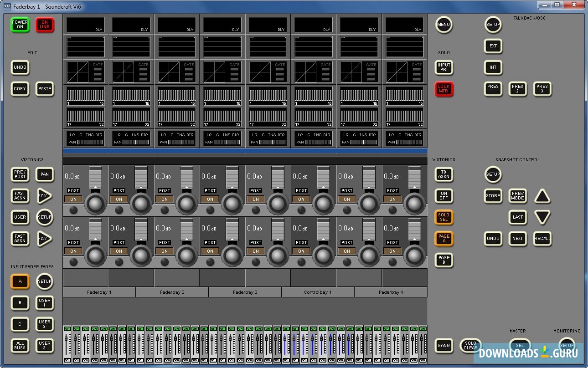Click the snapshot up arrow triangle
Screen dimensions: 588x368
pyautogui.click(x=542, y=196)
